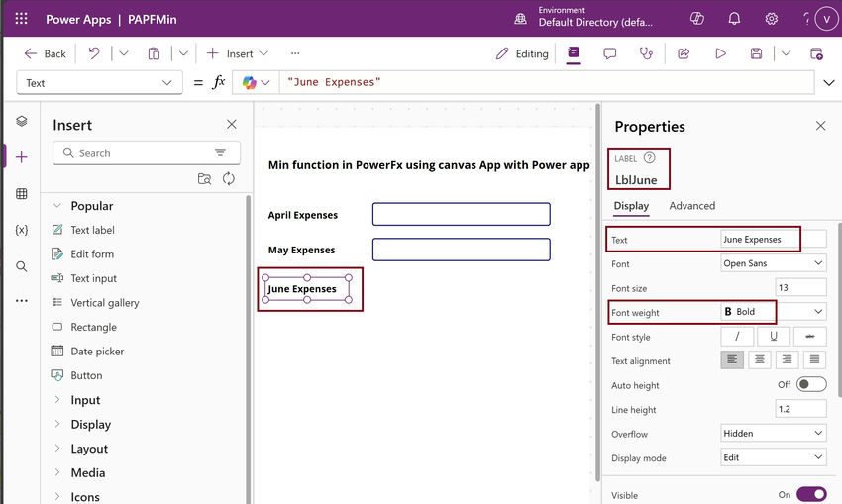Image resolution: width=842 pixels, height=504 pixels.
Task: Switch to the Advanced tab
Action: click(692, 206)
